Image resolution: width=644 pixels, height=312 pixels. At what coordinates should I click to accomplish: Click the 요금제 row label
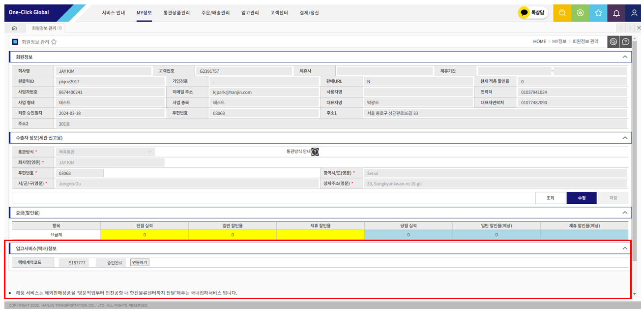(57, 235)
